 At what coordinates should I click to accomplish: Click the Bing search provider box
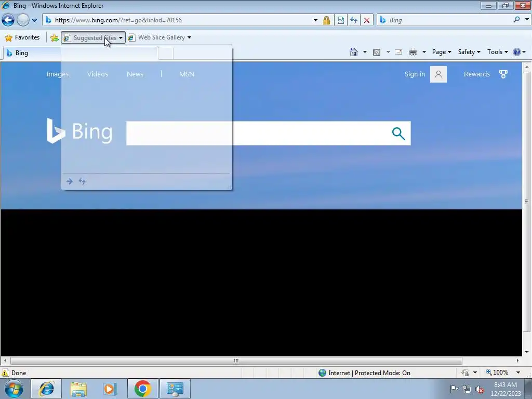(445, 20)
